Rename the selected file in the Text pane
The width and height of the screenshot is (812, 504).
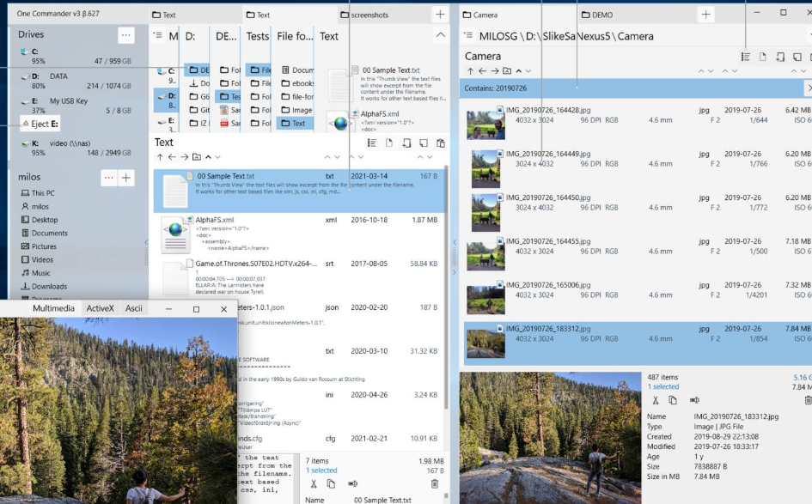click(x=352, y=483)
